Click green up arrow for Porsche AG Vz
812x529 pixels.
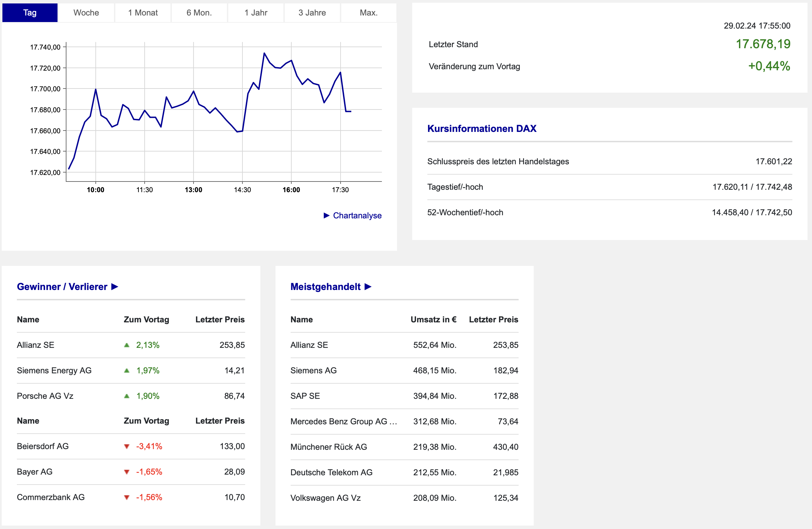coord(127,396)
